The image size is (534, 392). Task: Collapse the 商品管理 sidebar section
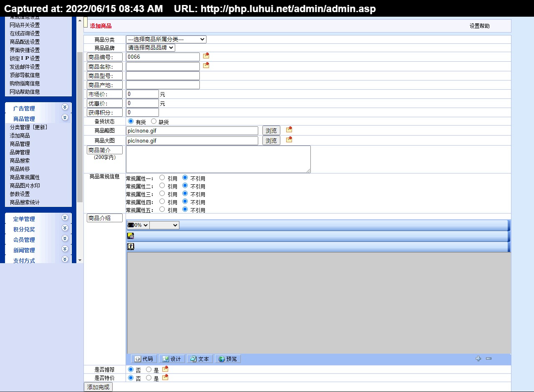65,118
